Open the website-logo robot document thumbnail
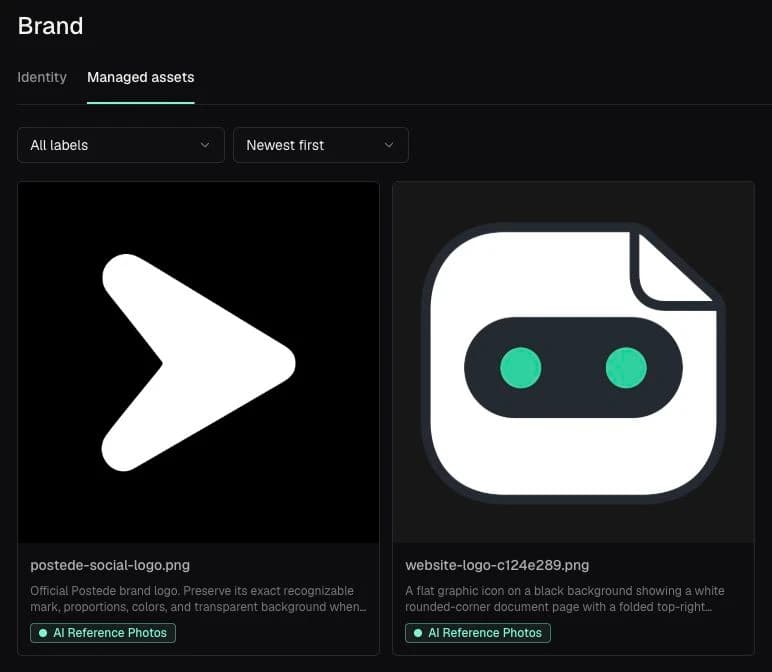This screenshot has width=772, height=672. pos(574,362)
